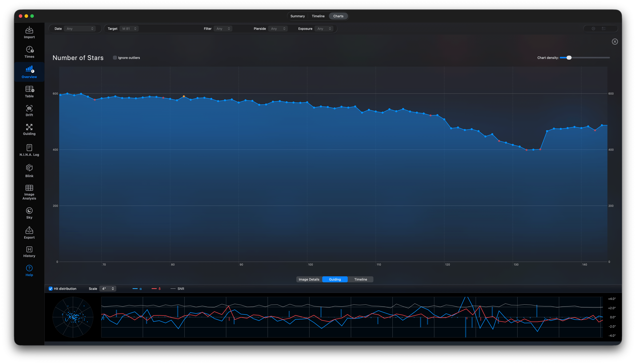Open the N.I.N.A. Log sidebar item
The width and height of the screenshot is (636, 364).
coord(29,150)
